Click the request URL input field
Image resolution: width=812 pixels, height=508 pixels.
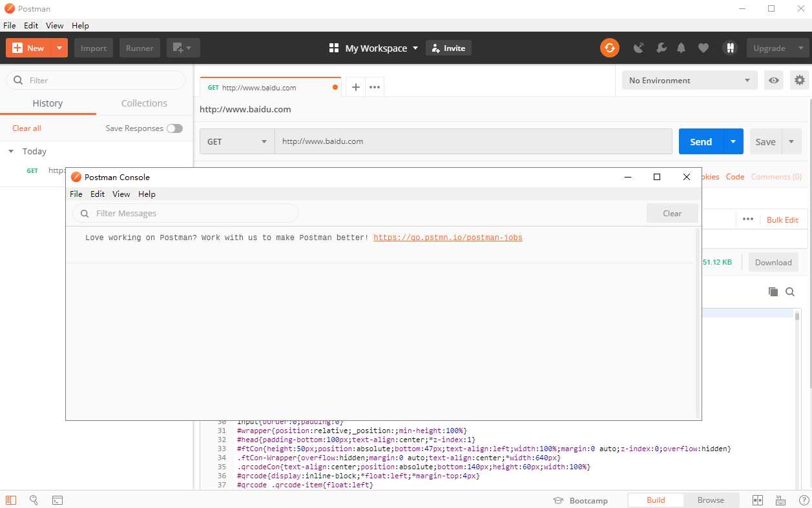[x=474, y=141]
